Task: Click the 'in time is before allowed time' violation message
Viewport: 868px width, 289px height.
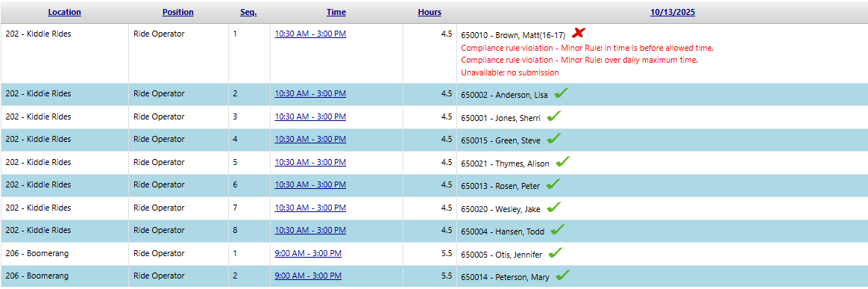Action: click(588, 48)
